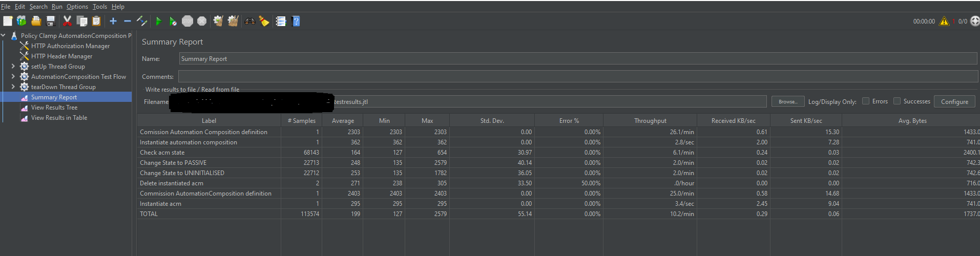Viewport: 980px width, 256px height.
Task: Open the Edit menu
Action: 20,7
